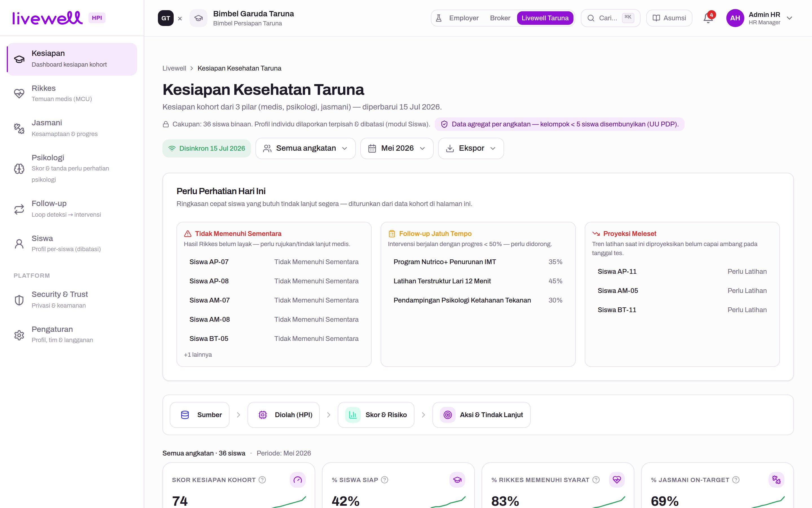The image size is (812, 508).
Task: Click the graduation cap icon on % Siswa Siap card
Action: coord(457,480)
